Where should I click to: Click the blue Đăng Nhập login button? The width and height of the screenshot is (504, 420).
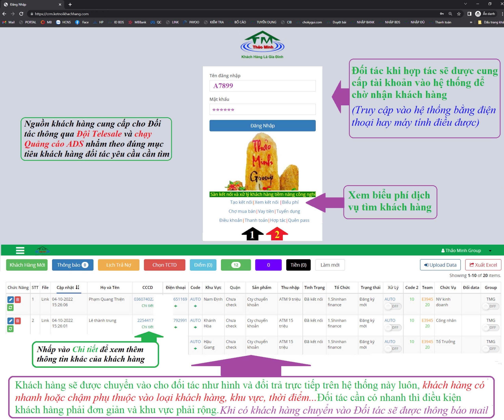262,126
